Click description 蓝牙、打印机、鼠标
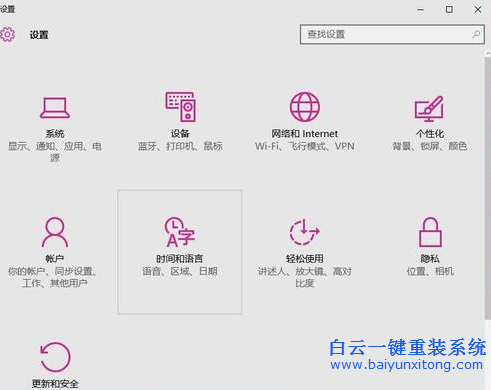The image size is (491, 390). point(180,146)
